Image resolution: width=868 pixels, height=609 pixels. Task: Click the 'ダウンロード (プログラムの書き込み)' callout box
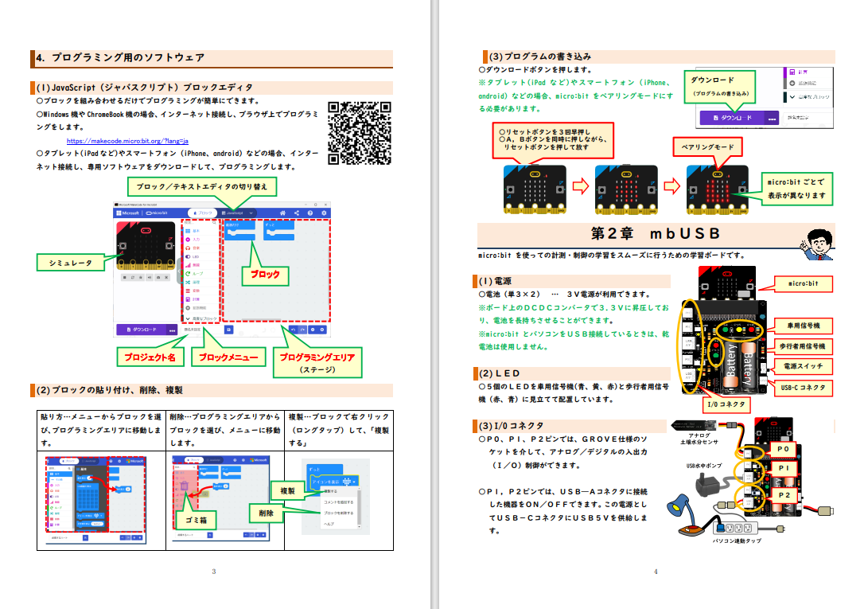[x=720, y=87]
